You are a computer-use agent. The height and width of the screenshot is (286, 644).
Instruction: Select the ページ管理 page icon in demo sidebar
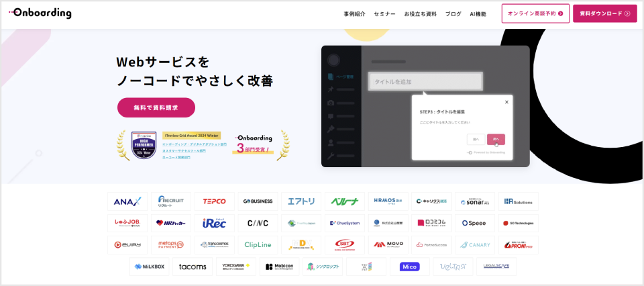point(331,77)
